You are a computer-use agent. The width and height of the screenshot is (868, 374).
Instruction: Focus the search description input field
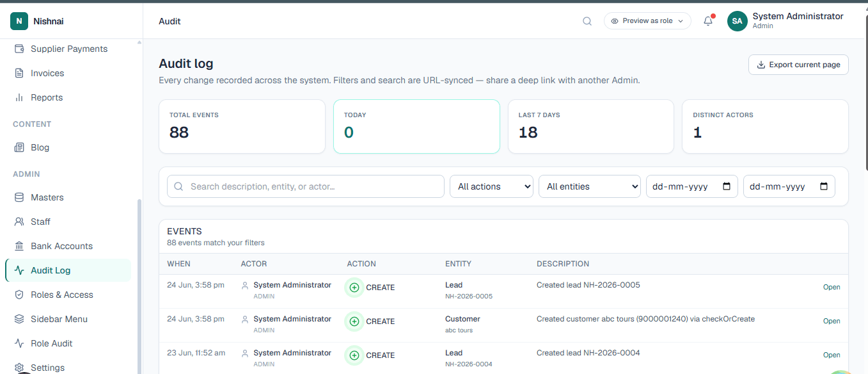click(306, 186)
